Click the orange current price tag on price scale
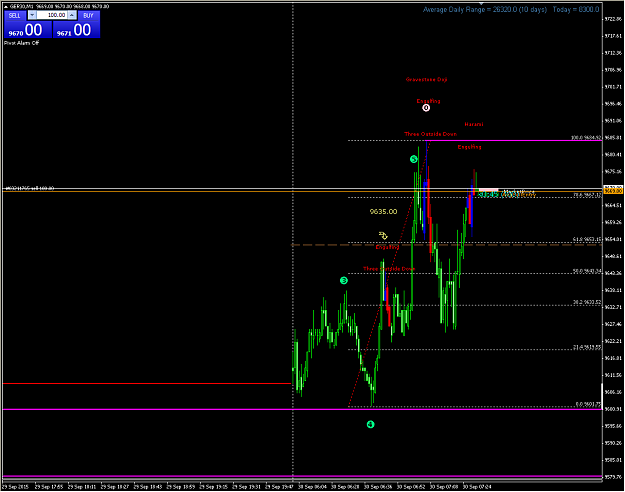The height and width of the screenshot is (492, 625). click(613, 191)
